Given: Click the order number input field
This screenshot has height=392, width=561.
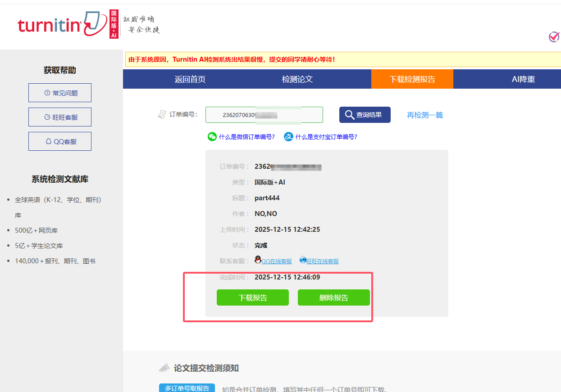Looking at the screenshot, I should [264, 115].
